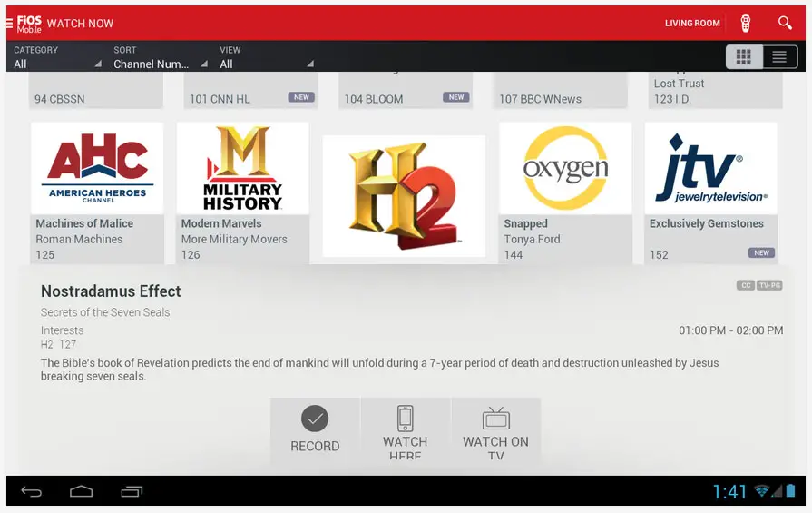The image size is (812, 513).
Task: Tap the Wi-Fi status icon
Action: pos(762,490)
